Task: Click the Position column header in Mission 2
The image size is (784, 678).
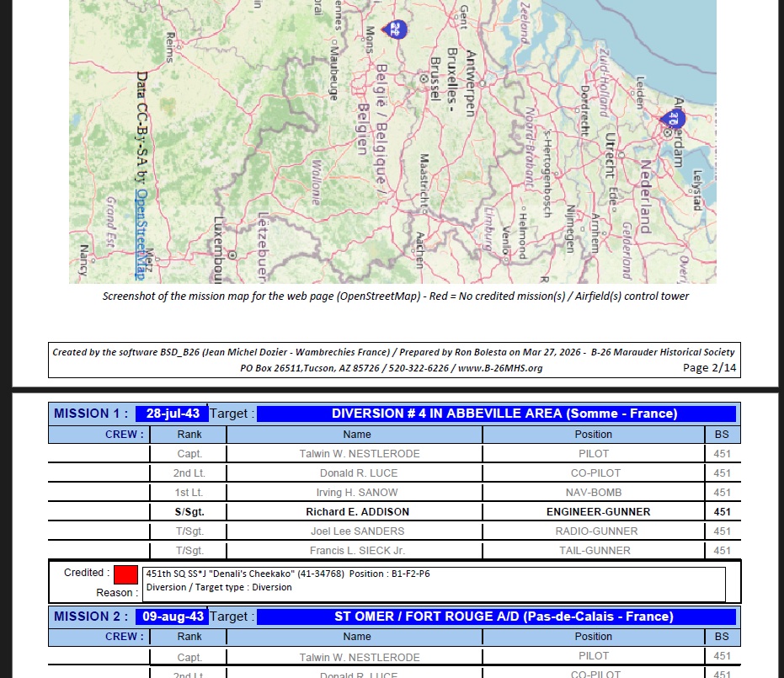Action: (x=593, y=637)
